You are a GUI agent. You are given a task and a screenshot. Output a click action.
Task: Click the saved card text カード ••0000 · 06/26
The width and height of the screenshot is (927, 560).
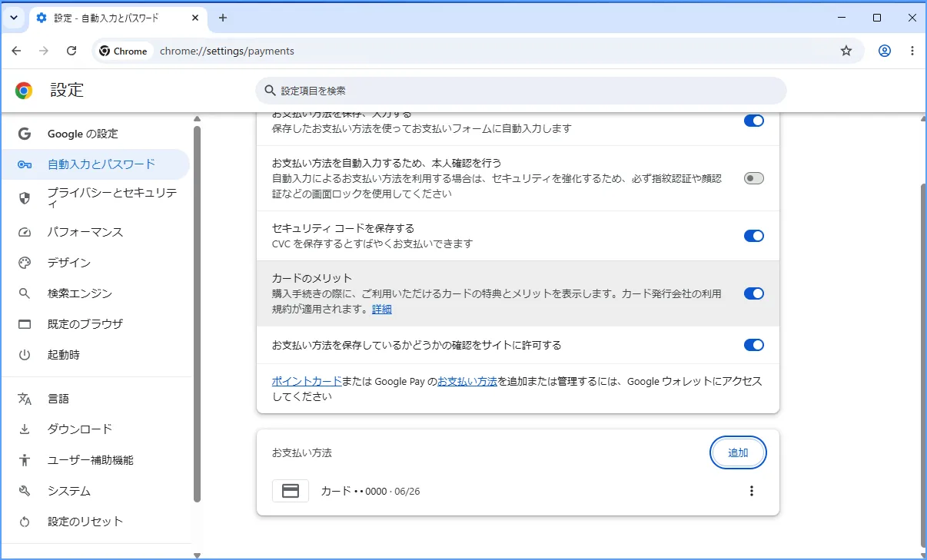370,491
